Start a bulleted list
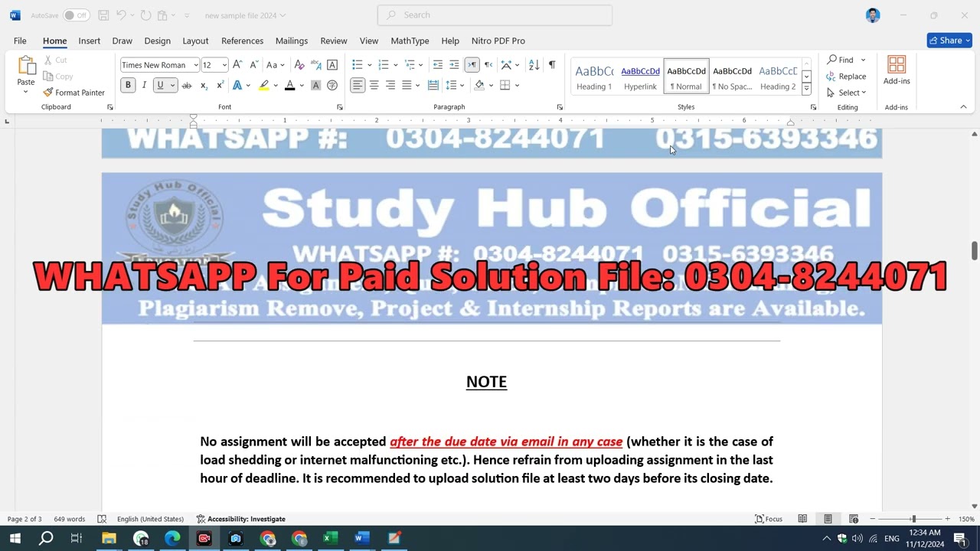Image resolution: width=980 pixels, height=551 pixels. click(x=357, y=65)
